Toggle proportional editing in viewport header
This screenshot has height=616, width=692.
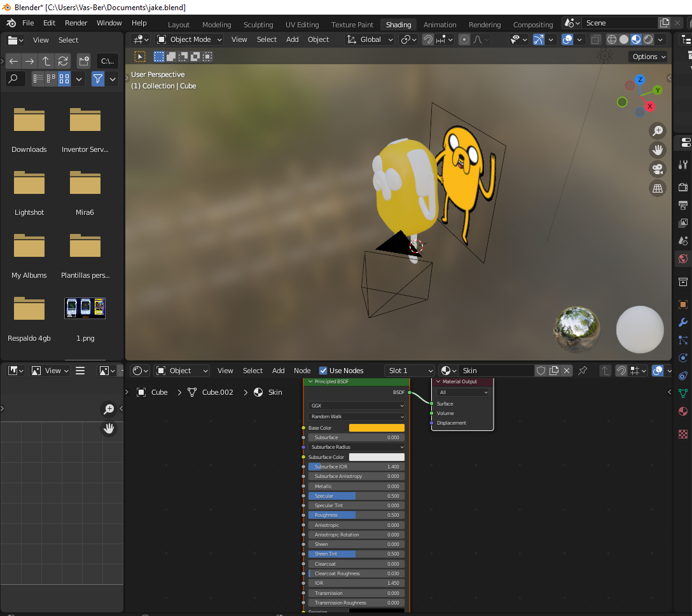[x=464, y=39]
